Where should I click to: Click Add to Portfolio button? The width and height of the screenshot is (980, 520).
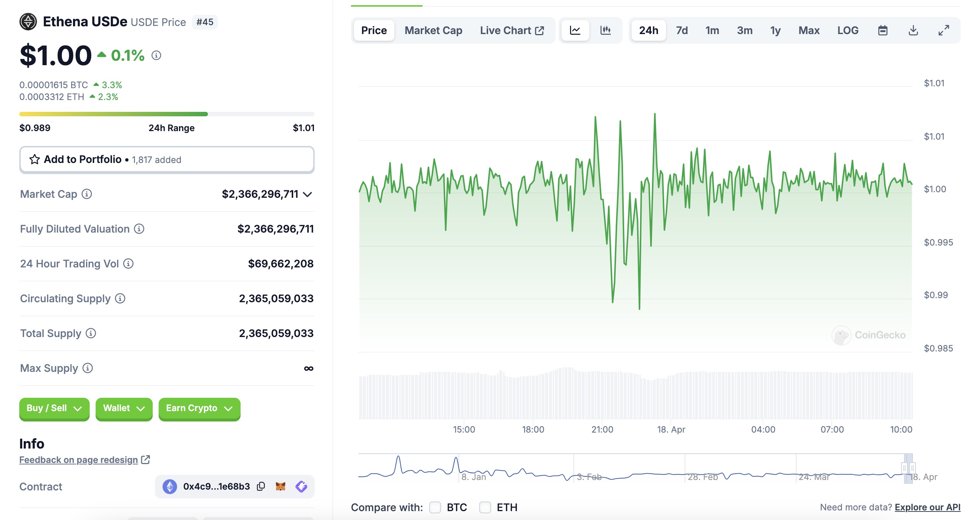pyautogui.click(x=167, y=160)
